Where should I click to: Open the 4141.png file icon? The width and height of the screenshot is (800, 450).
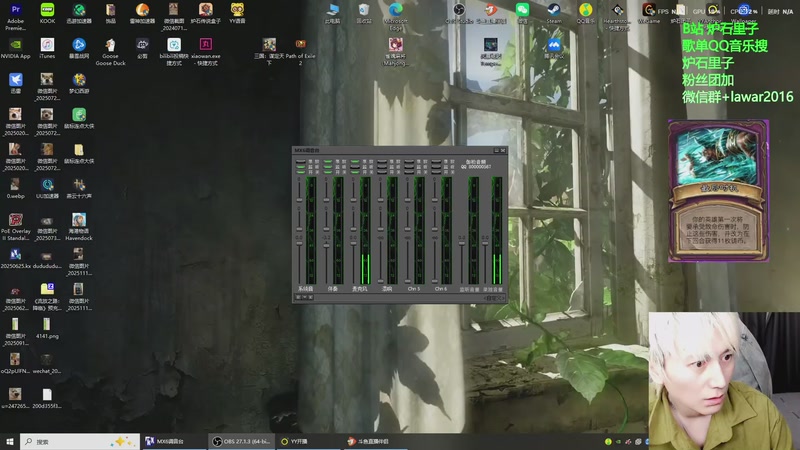[47, 329]
